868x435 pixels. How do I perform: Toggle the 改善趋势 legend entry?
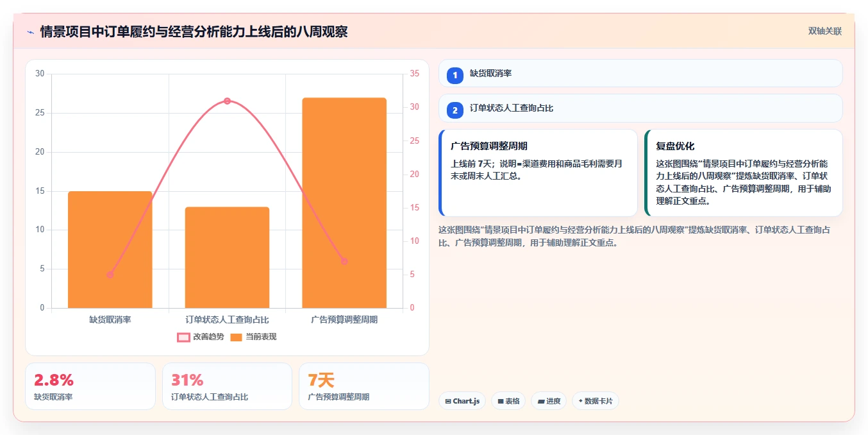[x=201, y=337]
